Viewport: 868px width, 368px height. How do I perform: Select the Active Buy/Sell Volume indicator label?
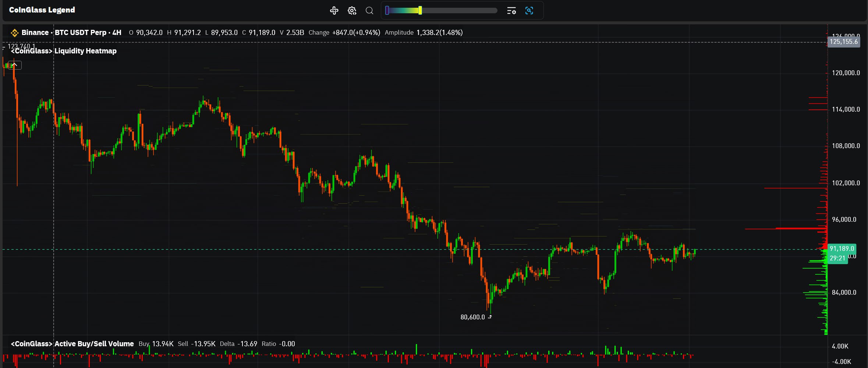(x=72, y=344)
